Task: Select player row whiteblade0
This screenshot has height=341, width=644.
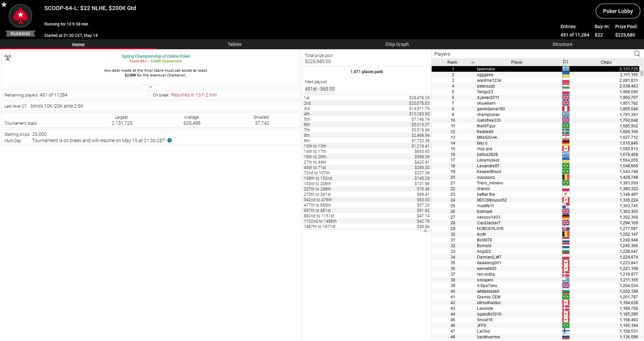Action: (x=535, y=291)
